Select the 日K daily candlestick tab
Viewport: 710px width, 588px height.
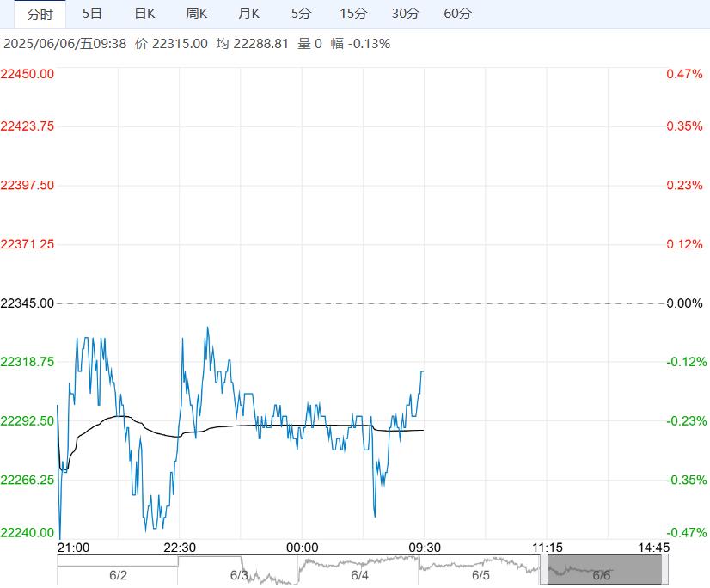click(144, 14)
